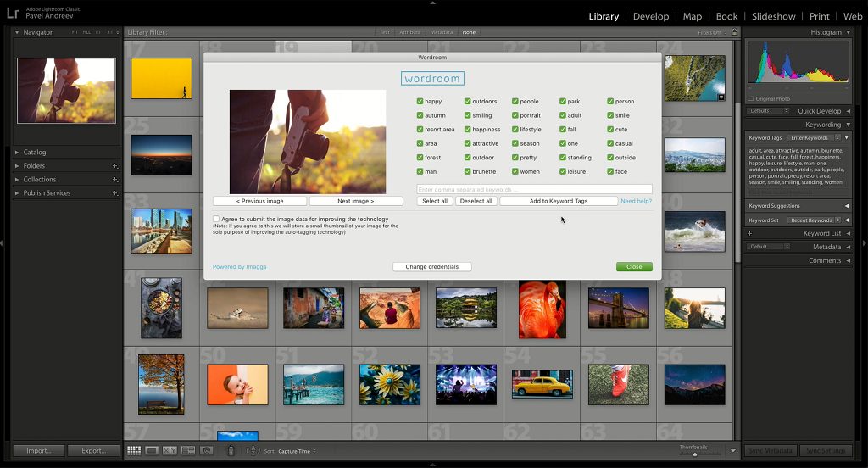Open the Recent Keywords set dropdown

click(814, 220)
